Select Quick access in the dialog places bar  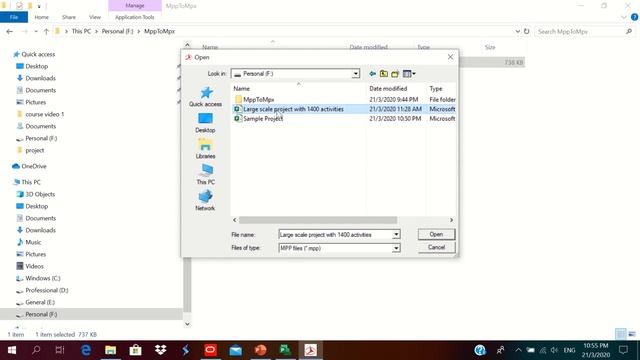click(x=205, y=97)
